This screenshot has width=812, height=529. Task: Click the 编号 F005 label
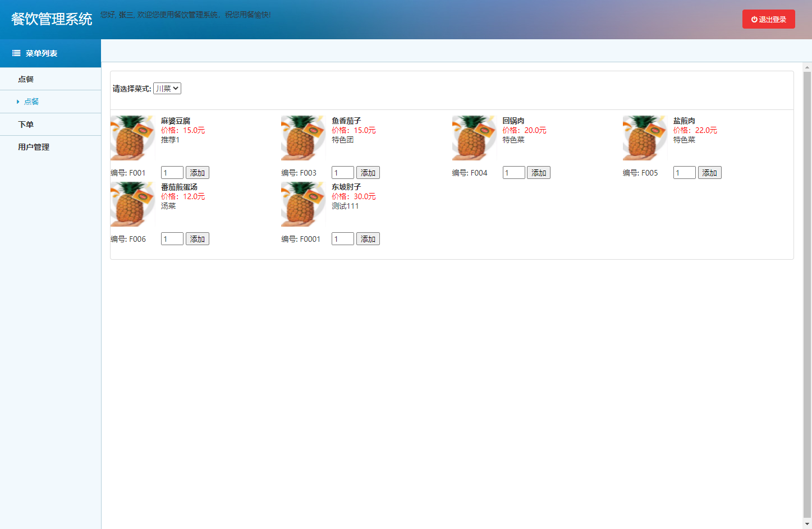640,173
